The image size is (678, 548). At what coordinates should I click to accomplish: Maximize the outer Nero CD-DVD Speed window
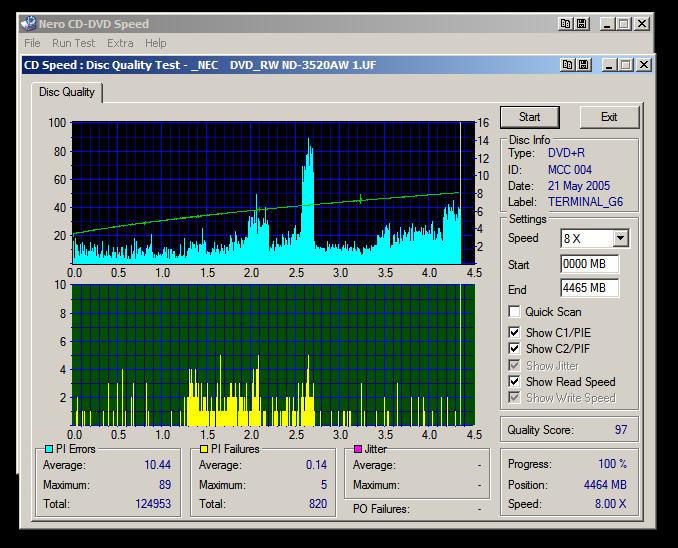[x=624, y=24]
